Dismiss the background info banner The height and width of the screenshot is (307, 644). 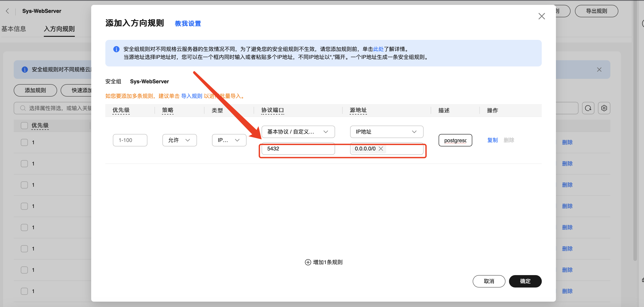coord(599,70)
